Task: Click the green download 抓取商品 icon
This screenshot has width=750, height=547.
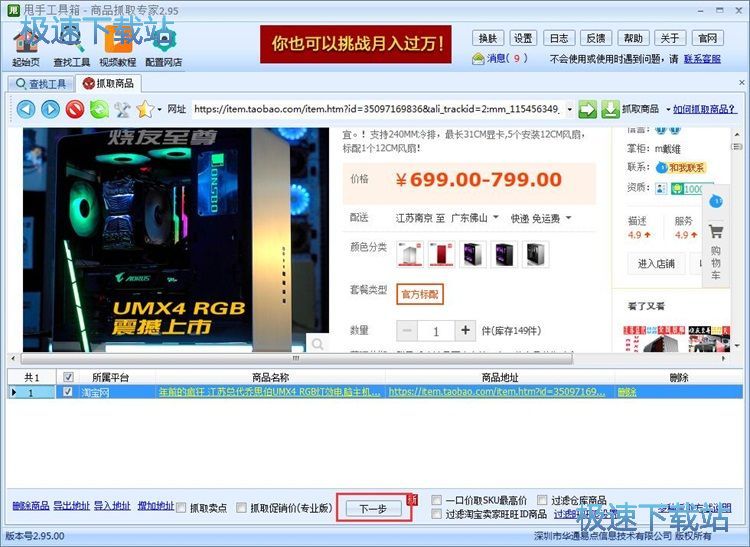Action: coord(610,109)
